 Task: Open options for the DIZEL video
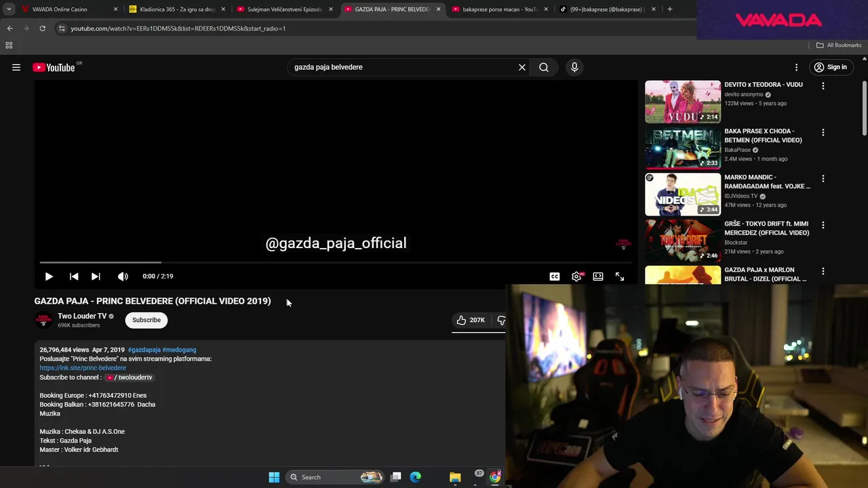(x=823, y=271)
